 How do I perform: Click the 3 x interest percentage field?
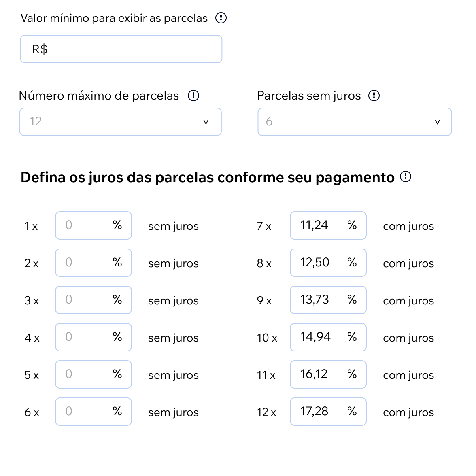[x=87, y=300]
